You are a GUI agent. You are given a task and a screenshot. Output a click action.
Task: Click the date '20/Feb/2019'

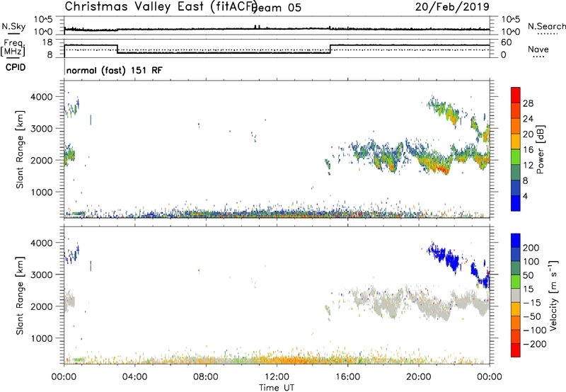[452, 6]
